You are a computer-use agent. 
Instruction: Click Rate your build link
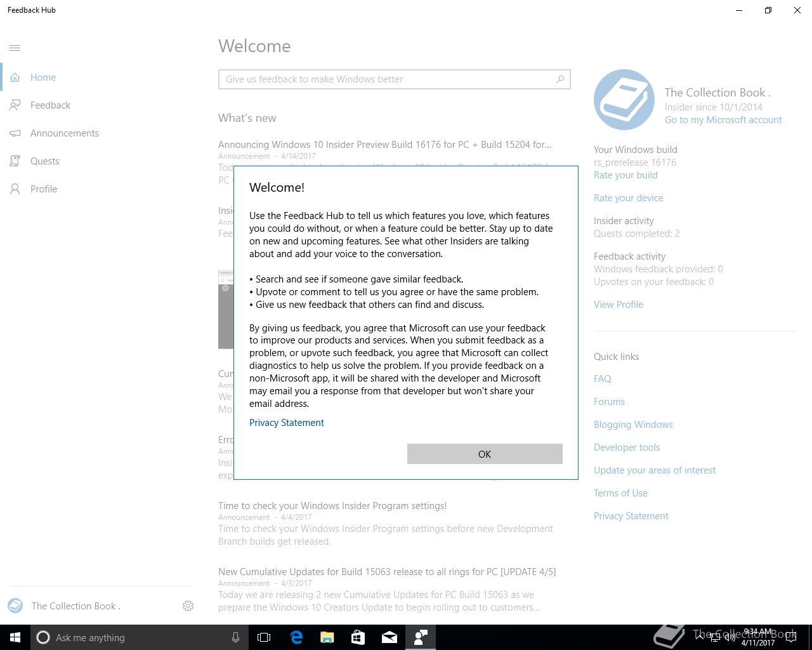click(625, 175)
